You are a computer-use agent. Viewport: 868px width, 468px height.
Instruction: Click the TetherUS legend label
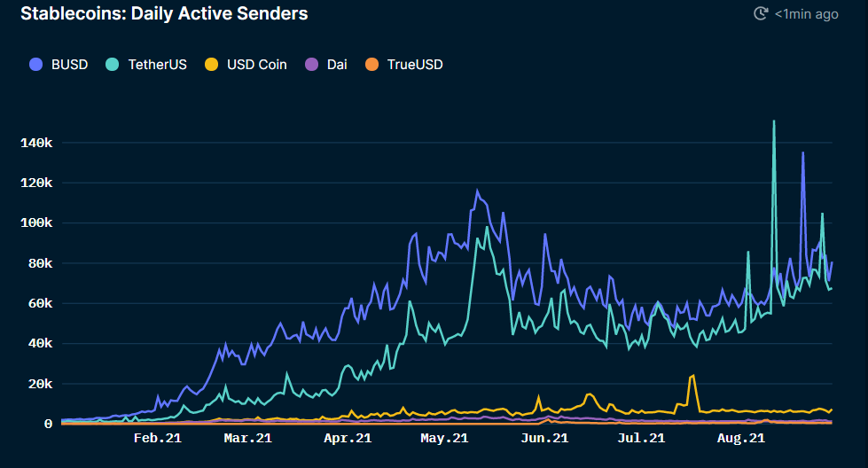(157, 65)
